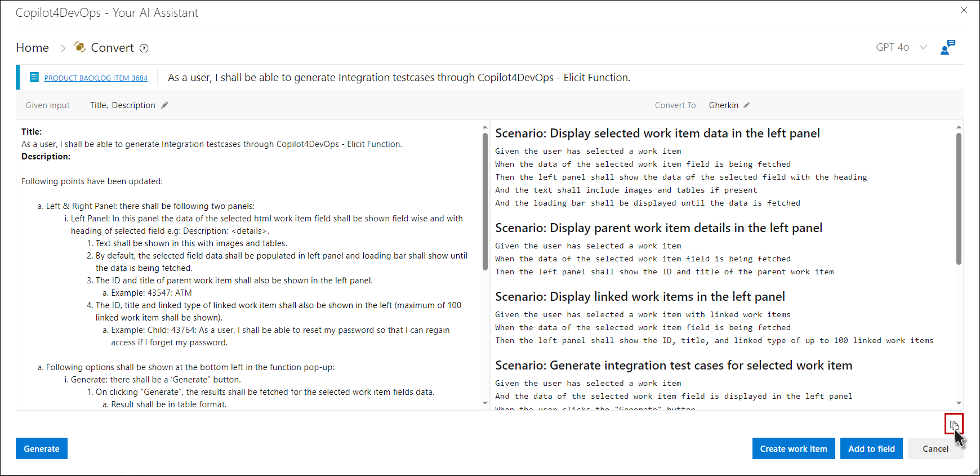
Task: Click Add to field button
Action: pyautogui.click(x=871, y=448)
